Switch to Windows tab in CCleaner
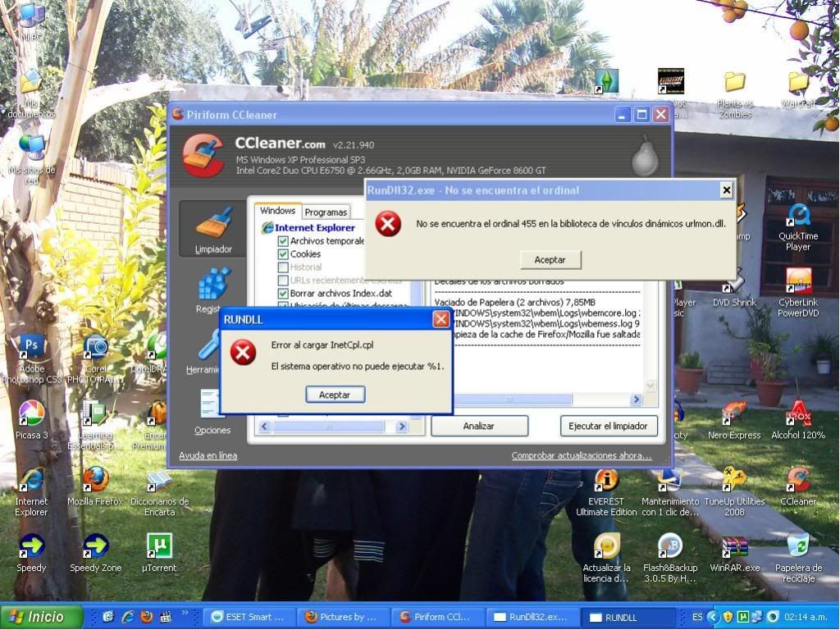Image resolution: width=840 pixels, height=630 pixels. pyautogui.click(x=277, y=211)
